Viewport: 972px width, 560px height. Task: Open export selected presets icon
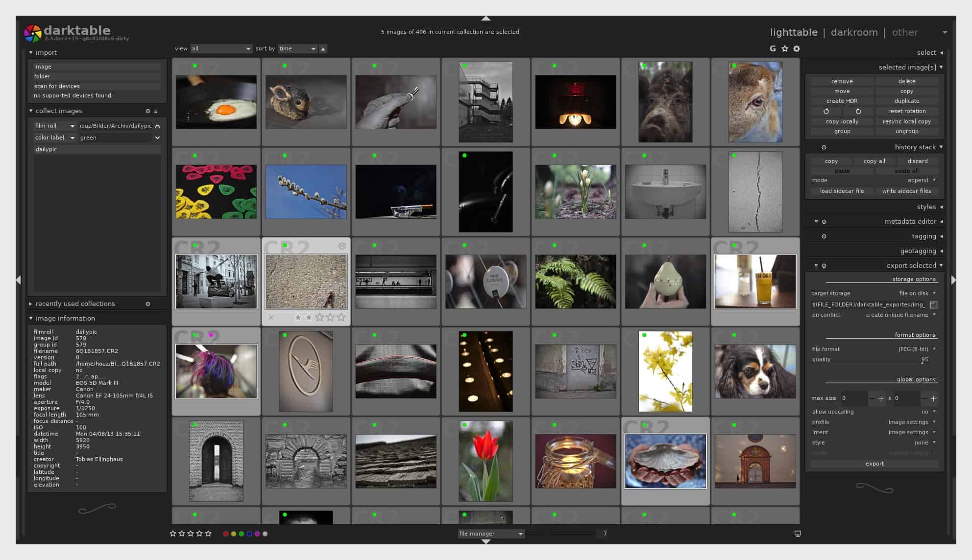pos(816,266)
